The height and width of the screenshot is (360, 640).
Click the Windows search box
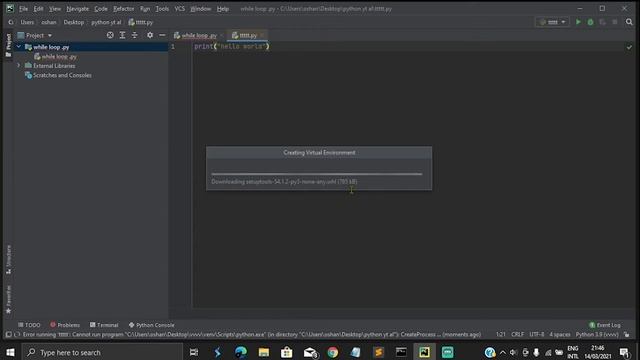(102, 352)
